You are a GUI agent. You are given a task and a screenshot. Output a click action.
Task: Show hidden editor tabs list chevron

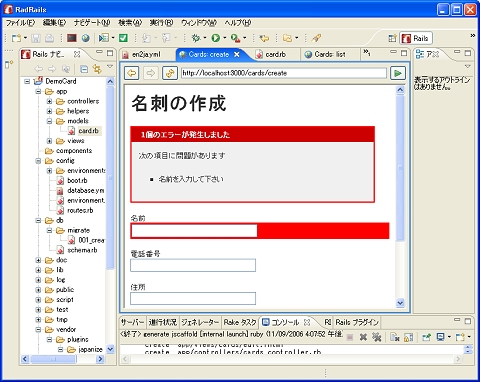(367, 53)
